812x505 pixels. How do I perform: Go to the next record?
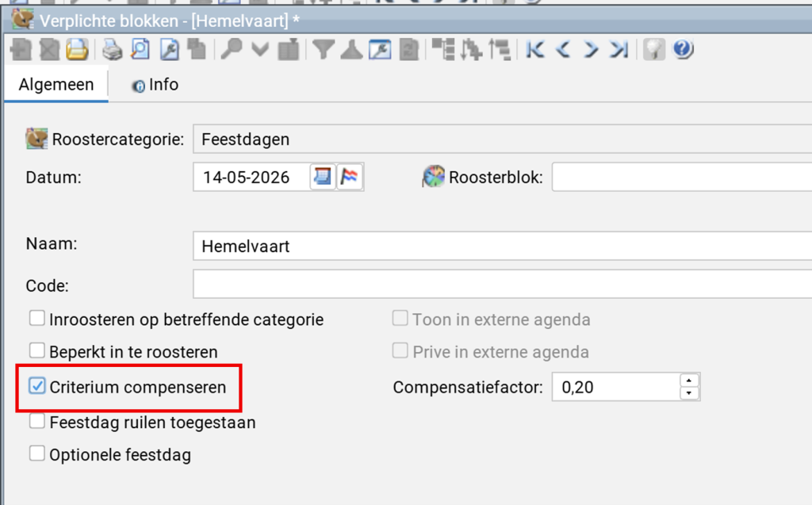click(x=591, y=51)
